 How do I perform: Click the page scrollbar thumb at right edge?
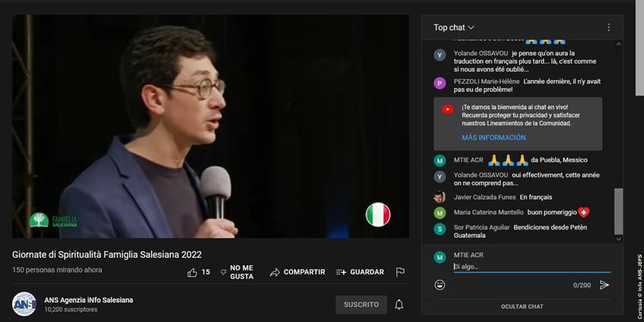click(639, 48)
